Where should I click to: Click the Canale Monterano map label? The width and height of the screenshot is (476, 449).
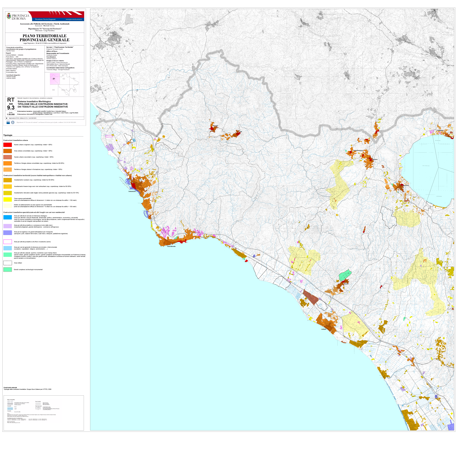[358, 151]
